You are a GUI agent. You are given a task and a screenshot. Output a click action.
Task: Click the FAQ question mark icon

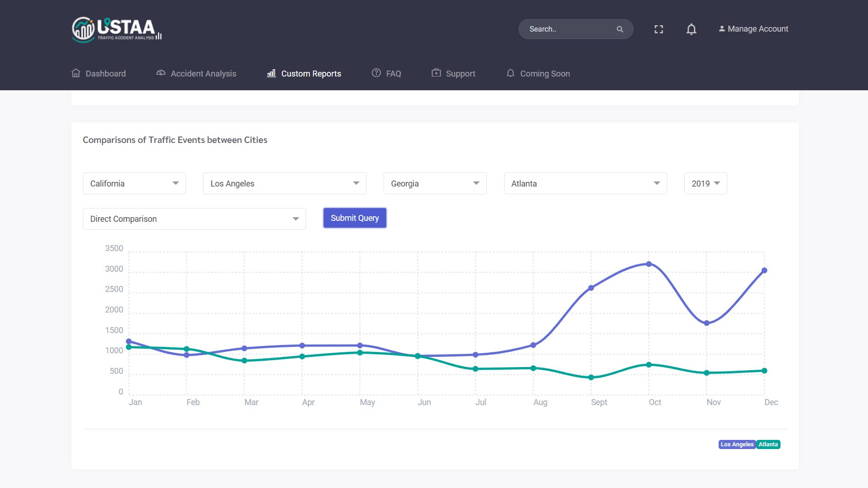pos(376,73)
